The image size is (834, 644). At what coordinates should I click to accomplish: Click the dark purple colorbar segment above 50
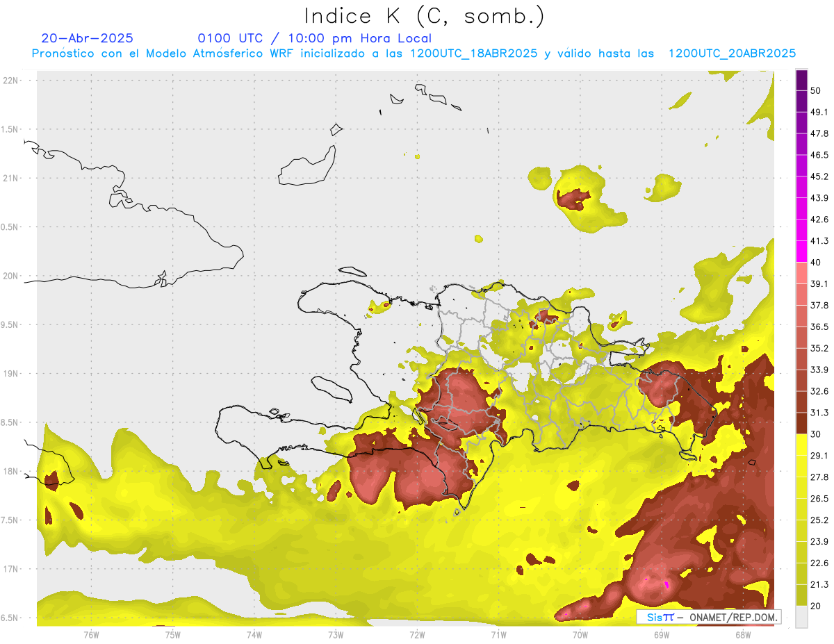pos(801,81)
